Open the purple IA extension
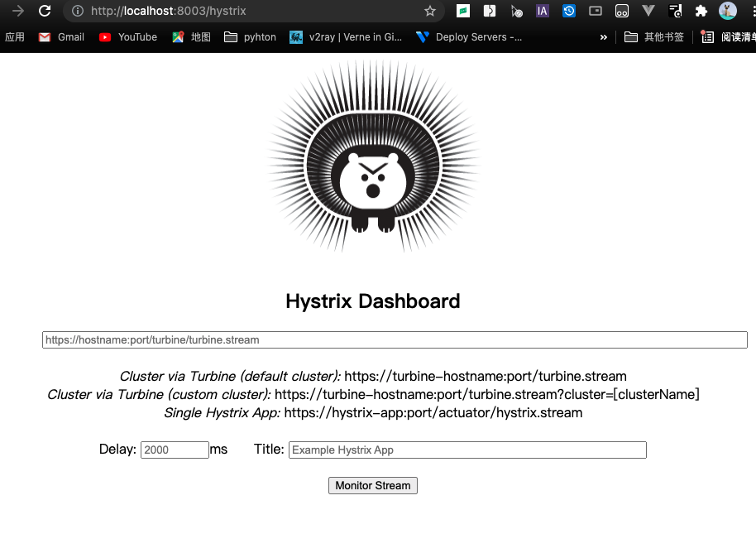 pyautogui.click(x=543, y=11)
